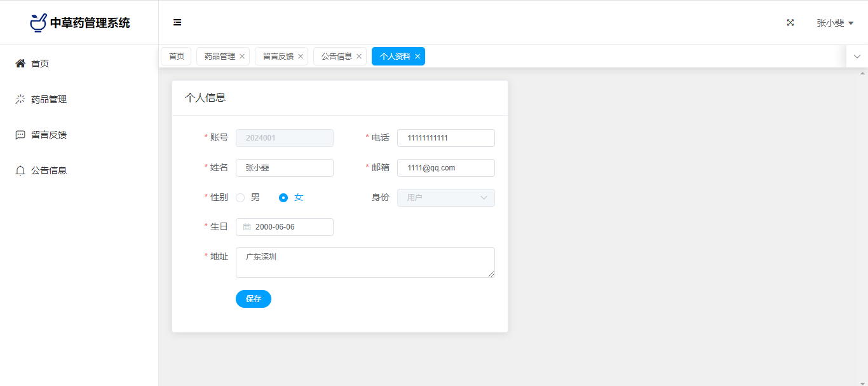The image size is (868, 386).
Task: Click the home icon beside 首页 in the sidebar
Action: [x=20, y=64]
